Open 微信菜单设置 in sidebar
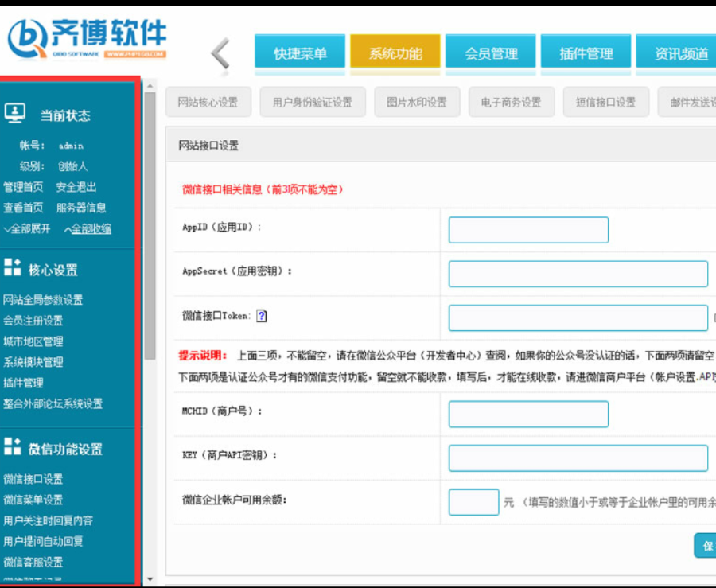The image size is (716, 588). tap(33, 500)
